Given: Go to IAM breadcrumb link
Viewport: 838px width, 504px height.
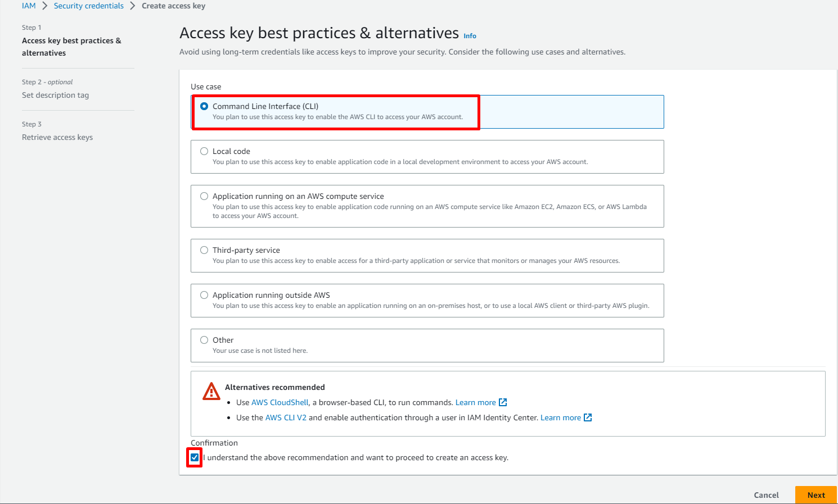Looking at the screenshot, I should (x=29, y=6).
